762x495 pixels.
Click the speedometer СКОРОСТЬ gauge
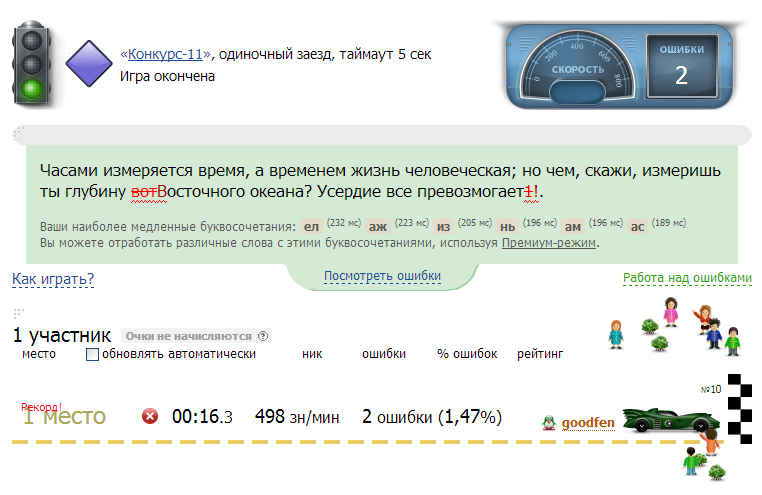tap(577, 68)
